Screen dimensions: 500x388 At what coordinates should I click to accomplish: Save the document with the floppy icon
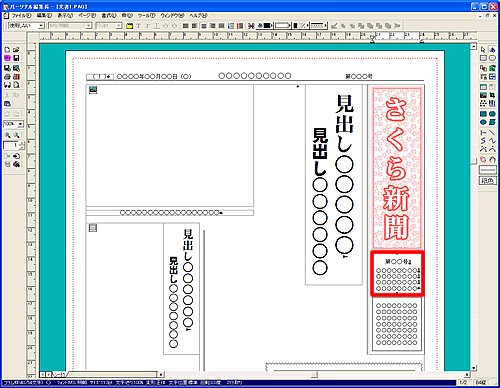pos(16,58)
